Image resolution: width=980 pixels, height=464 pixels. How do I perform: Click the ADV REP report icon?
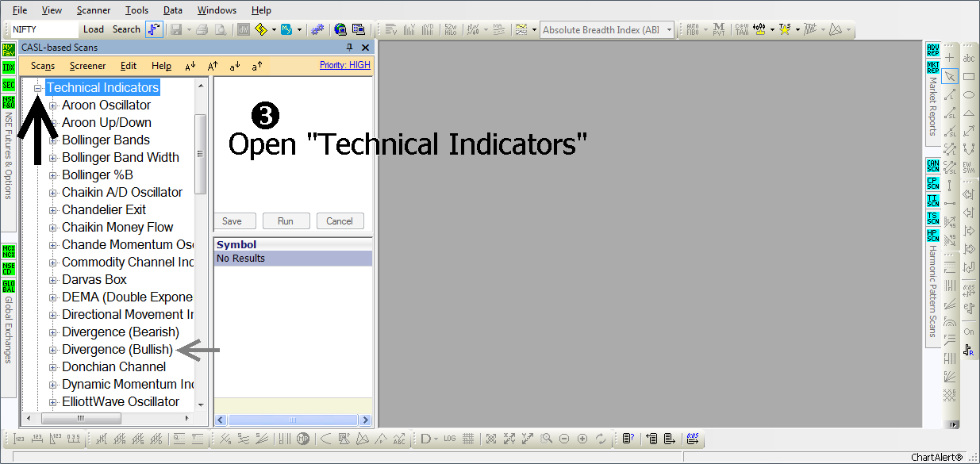pyautogui.click(x=933, y=50)
